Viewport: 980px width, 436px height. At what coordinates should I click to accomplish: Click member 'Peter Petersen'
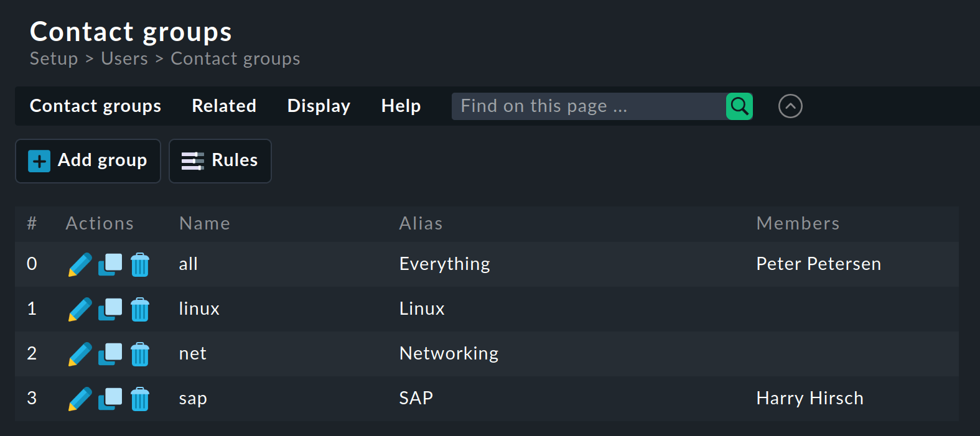coord(818,264)
